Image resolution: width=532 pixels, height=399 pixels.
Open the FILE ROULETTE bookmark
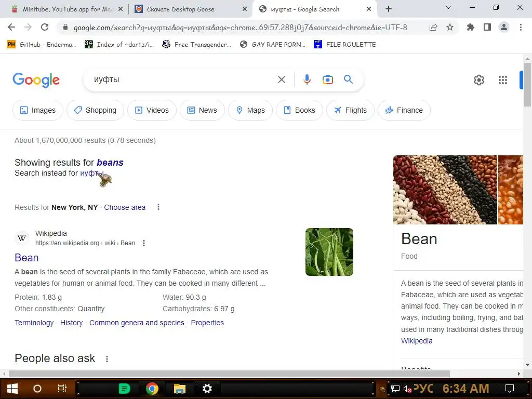point(345,45)
